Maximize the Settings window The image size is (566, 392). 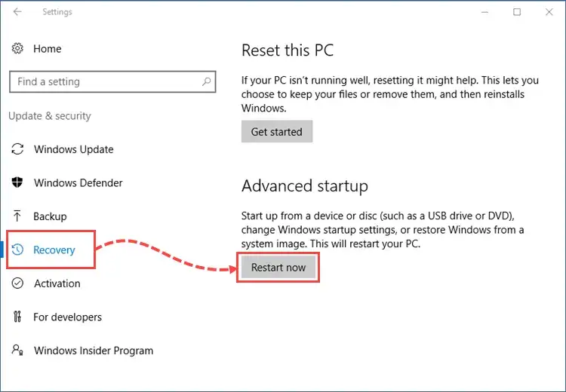point(517,12)
